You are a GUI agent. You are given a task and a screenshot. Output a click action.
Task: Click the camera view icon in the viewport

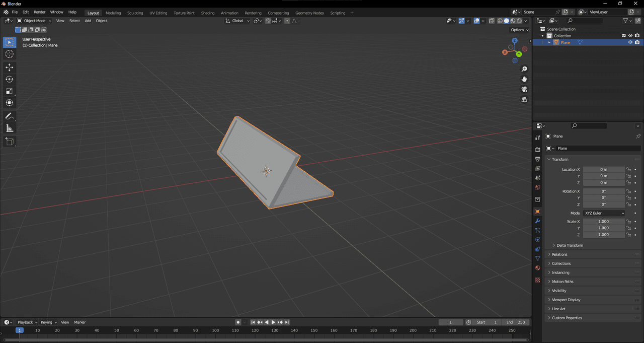[524, 89]
